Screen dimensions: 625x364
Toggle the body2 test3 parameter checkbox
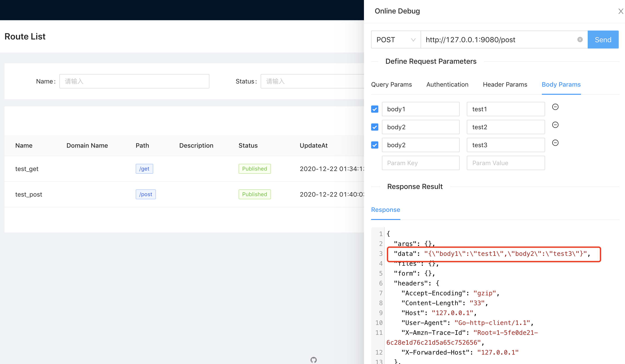[x=375, y=145]
